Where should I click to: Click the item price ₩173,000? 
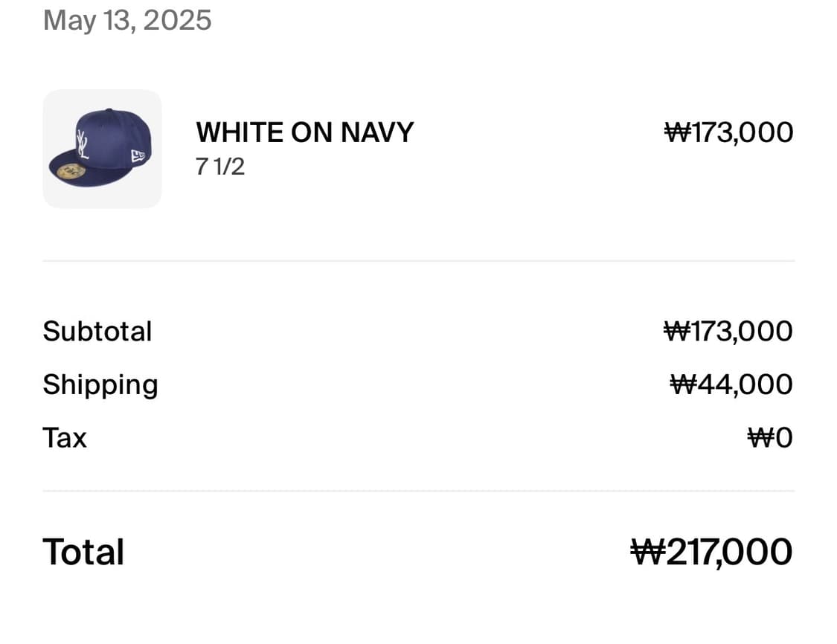pos(728,132)
